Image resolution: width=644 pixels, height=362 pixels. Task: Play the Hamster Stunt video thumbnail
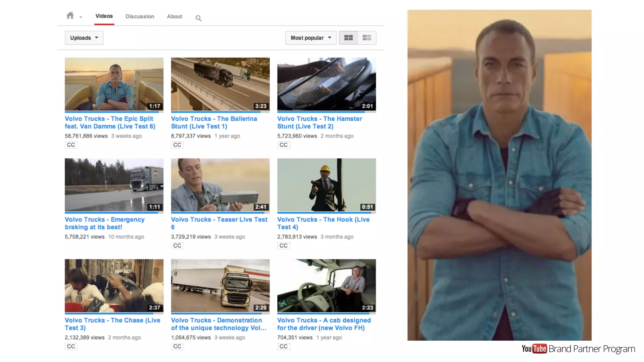326,84
